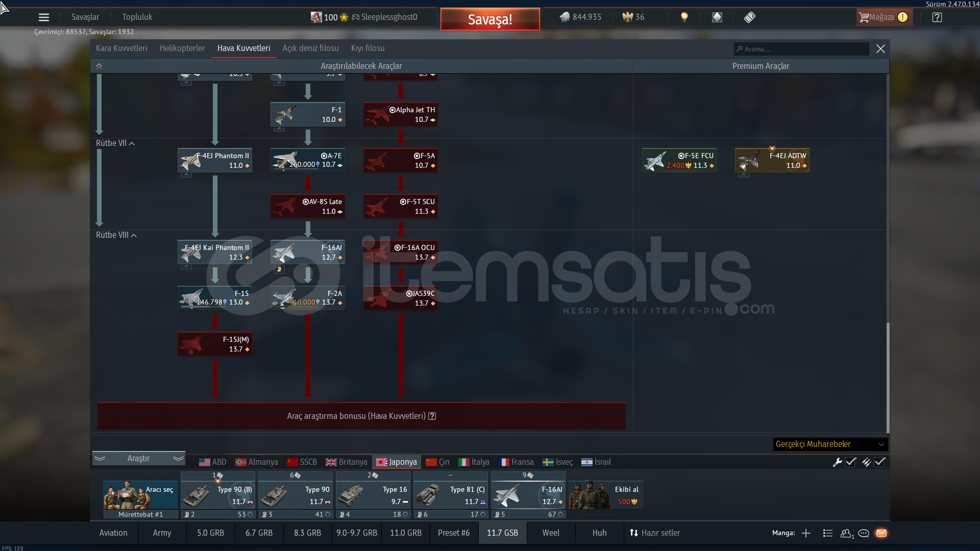Select the Type 81 (C) crew slot
The image size is (980, 551).
[451, 495]
